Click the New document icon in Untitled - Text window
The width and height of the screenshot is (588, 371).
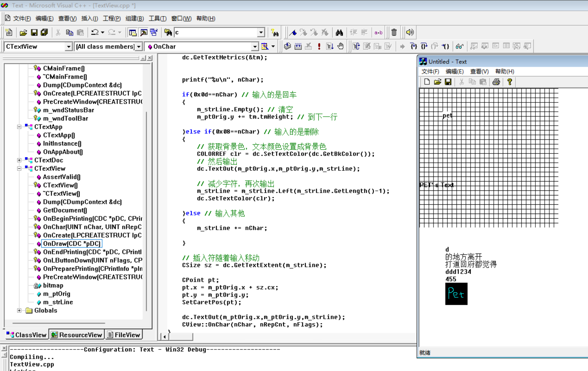coord(427,82)
